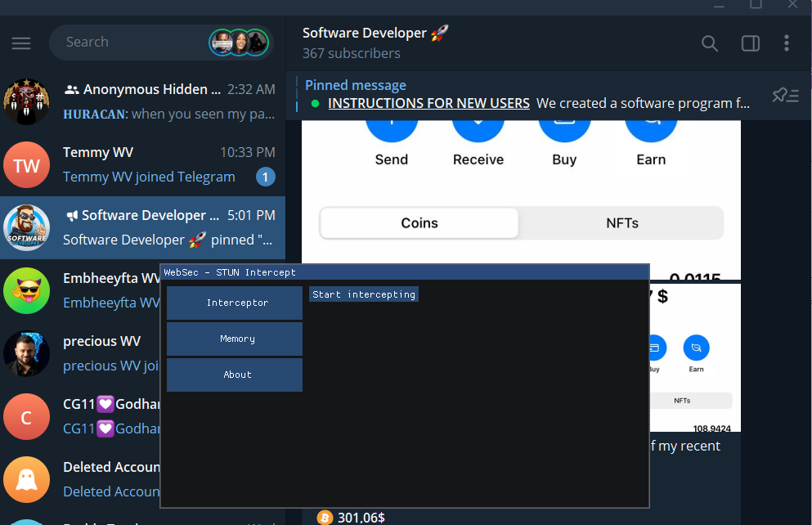The height and width of the screenshot is (525, 812).
Task: Click the Start intercepting button
Action: tap(364, 294)
